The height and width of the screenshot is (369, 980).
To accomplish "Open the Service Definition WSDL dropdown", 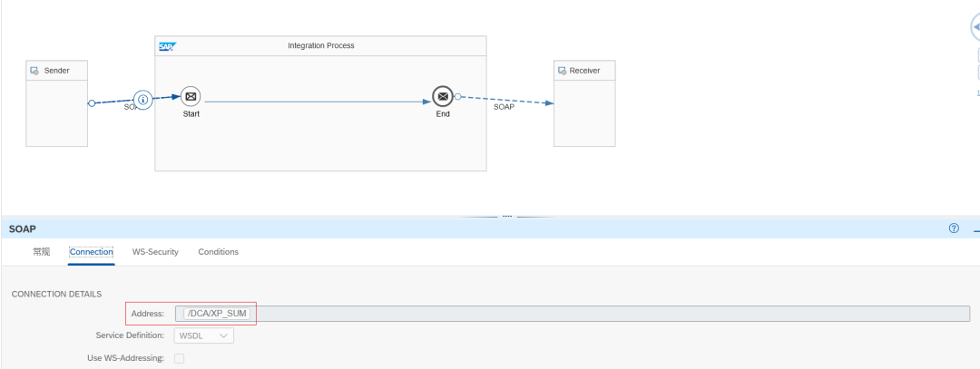I will [x=204, y=336].
